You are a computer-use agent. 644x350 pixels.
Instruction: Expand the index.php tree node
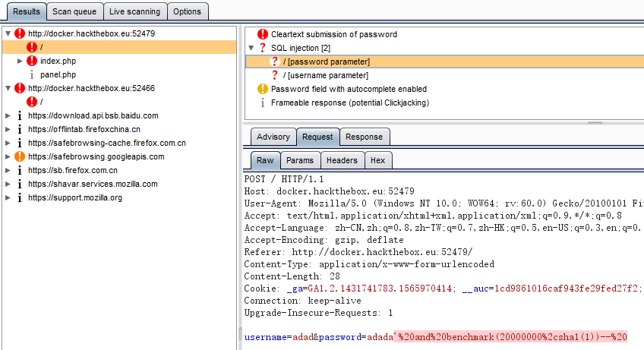click(x=20, y=61)
